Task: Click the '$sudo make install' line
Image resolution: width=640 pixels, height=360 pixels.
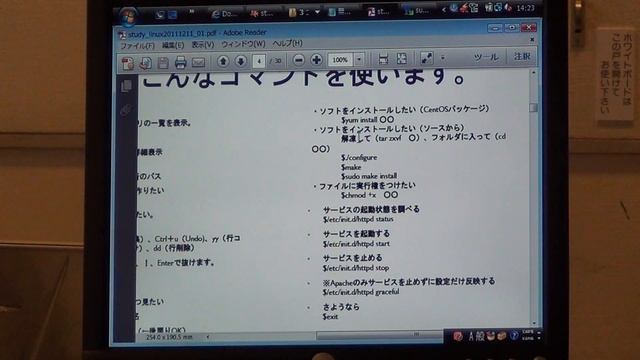Action: 369,176
